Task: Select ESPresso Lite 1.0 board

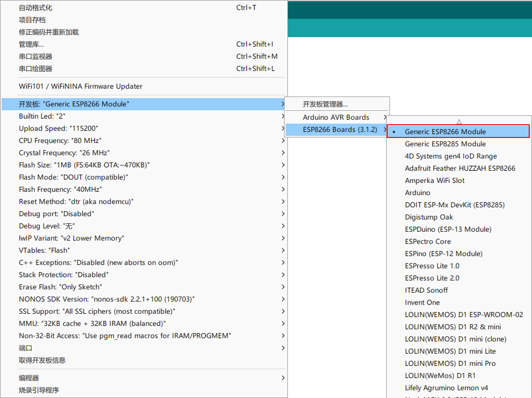Action: [x=458, y=266]
